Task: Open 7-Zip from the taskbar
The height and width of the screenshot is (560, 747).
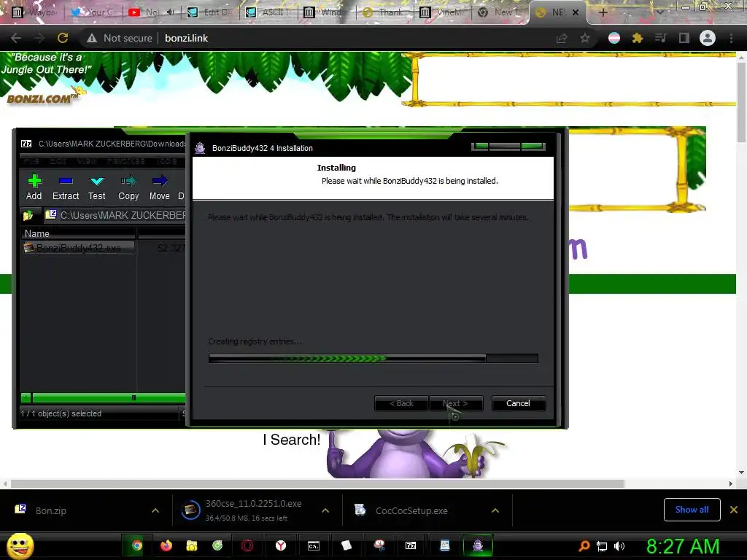Action: (x=411, y=545)
